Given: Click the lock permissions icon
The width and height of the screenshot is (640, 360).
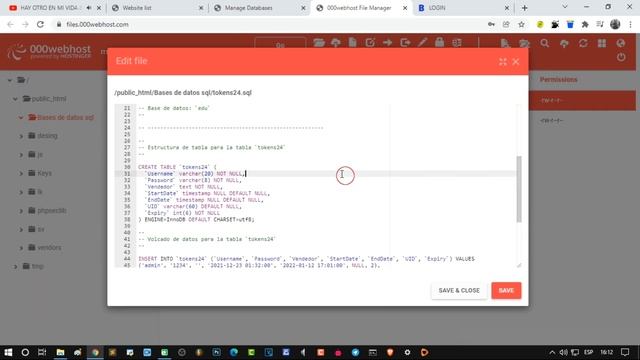Looking at the screenshot, I should [440, 42].
